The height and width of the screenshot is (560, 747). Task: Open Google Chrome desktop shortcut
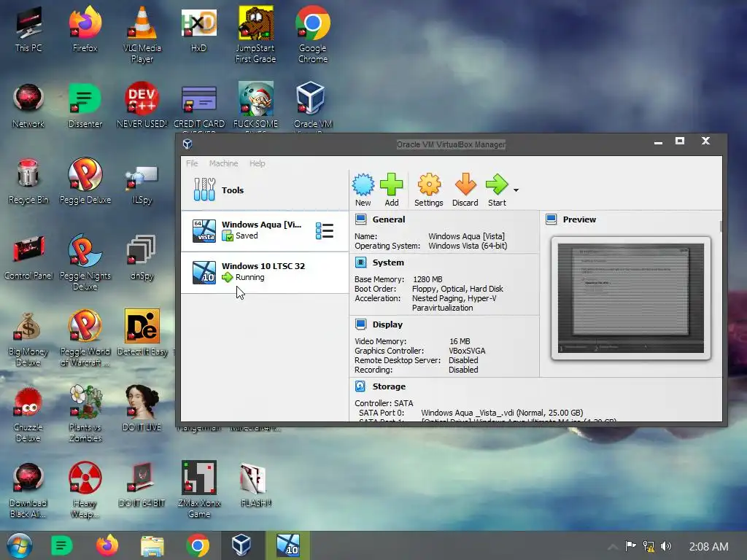312,35
